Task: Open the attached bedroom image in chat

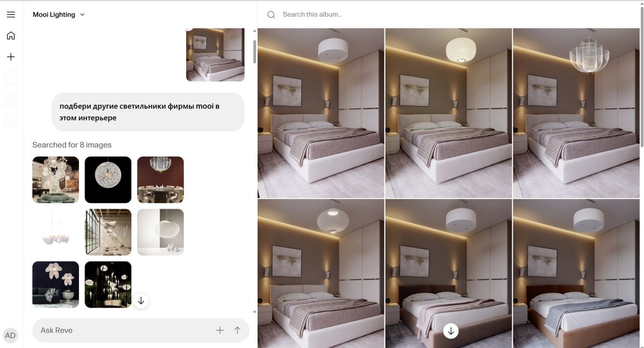Action: pos(215,55)
